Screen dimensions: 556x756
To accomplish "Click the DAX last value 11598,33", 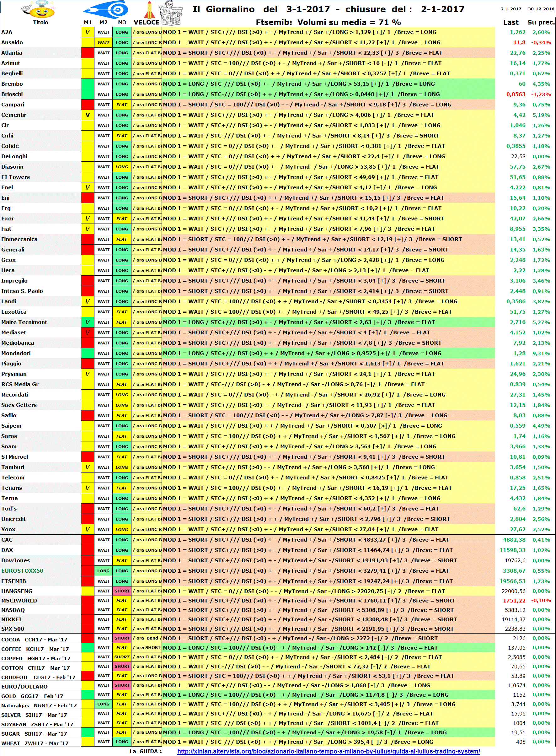I will 512,550.
